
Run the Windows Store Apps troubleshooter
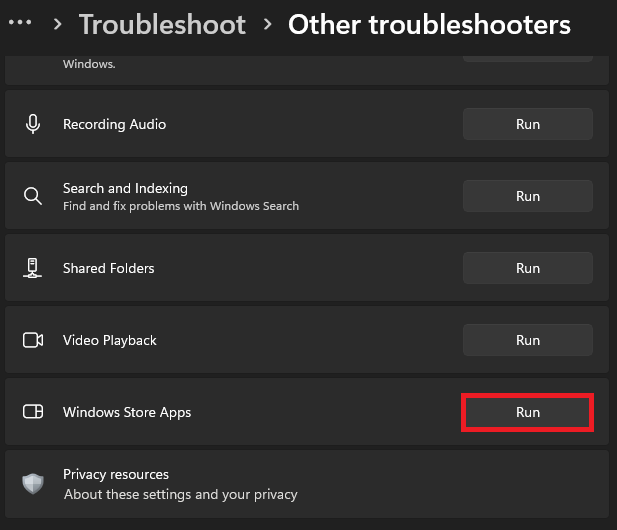527,412
